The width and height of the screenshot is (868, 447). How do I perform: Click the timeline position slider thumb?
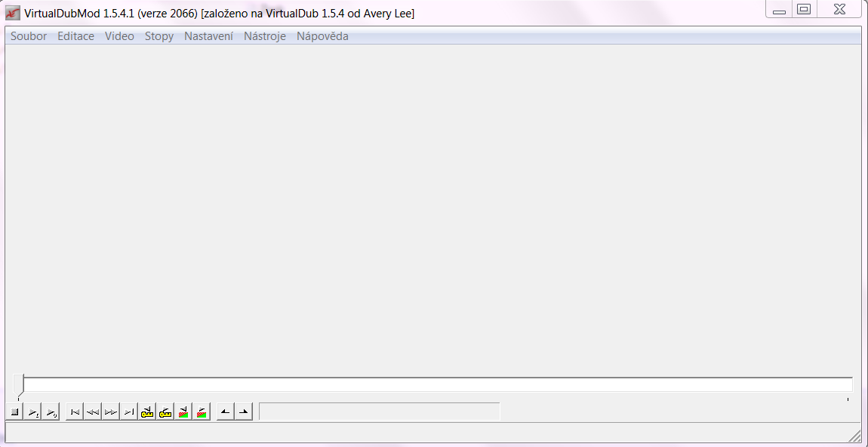tap(18, 386)
